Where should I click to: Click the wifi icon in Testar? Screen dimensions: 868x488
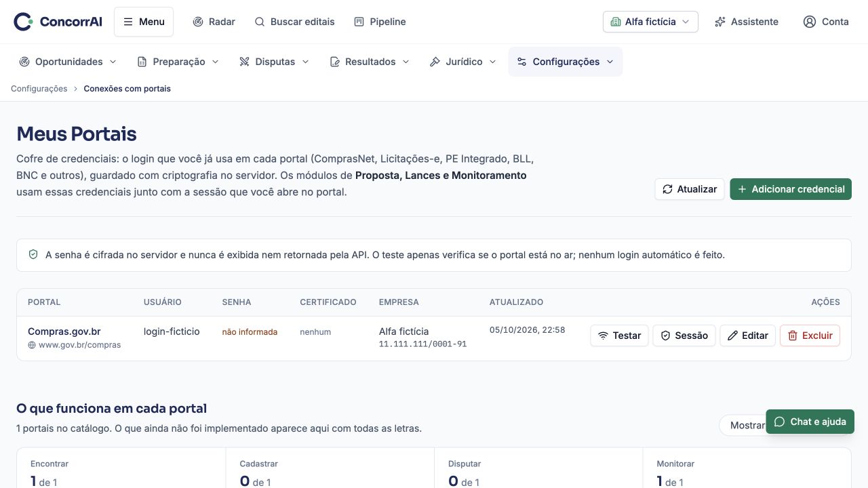(x=604, y=335)
